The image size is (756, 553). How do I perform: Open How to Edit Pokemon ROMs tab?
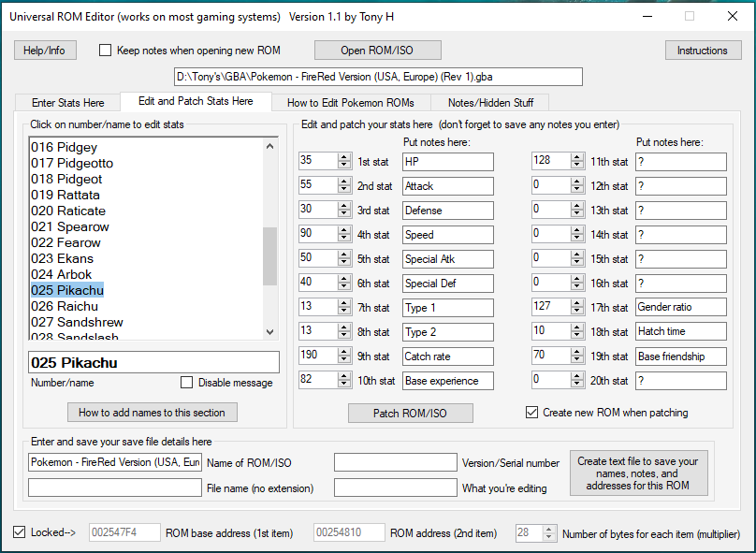[351, 103]
